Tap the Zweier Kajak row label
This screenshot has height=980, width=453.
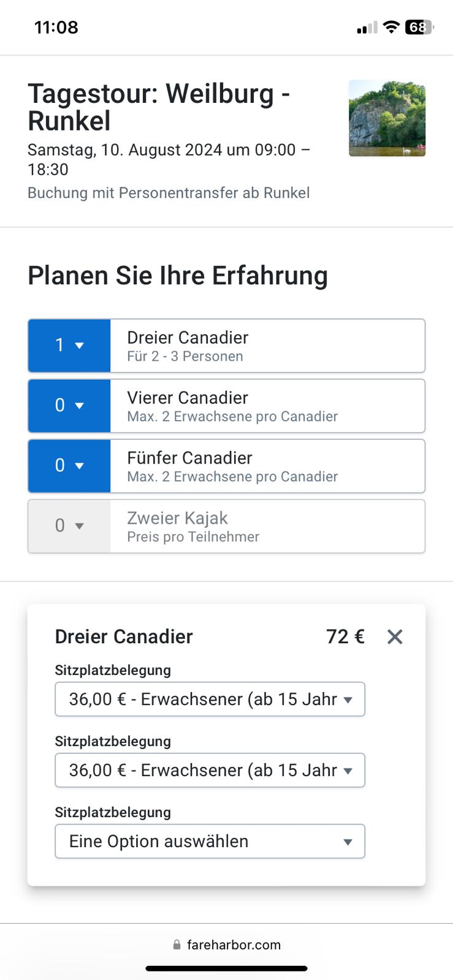click(x=177, y=518)
